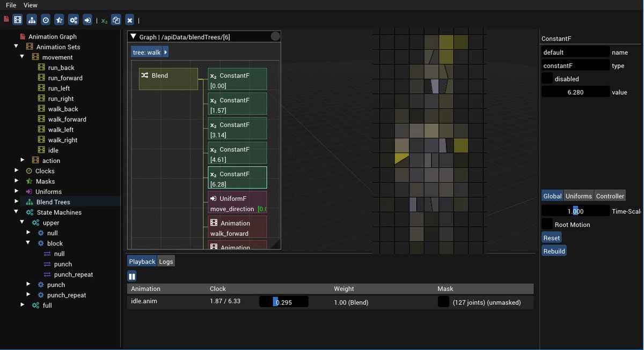
Task: Open the gears toolbar icon
Action: pyautogui.click(x=74, y=20)
